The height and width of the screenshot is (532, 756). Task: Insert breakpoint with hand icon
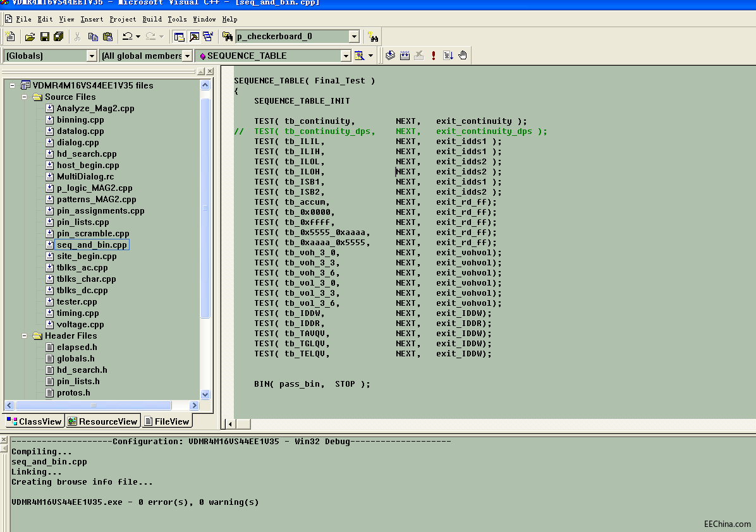click(462, 56)
